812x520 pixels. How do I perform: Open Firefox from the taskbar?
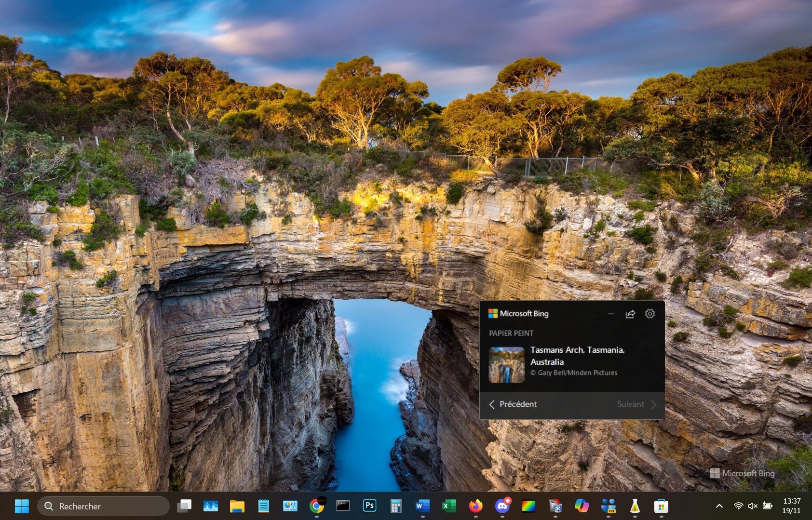tap(475, 506)
